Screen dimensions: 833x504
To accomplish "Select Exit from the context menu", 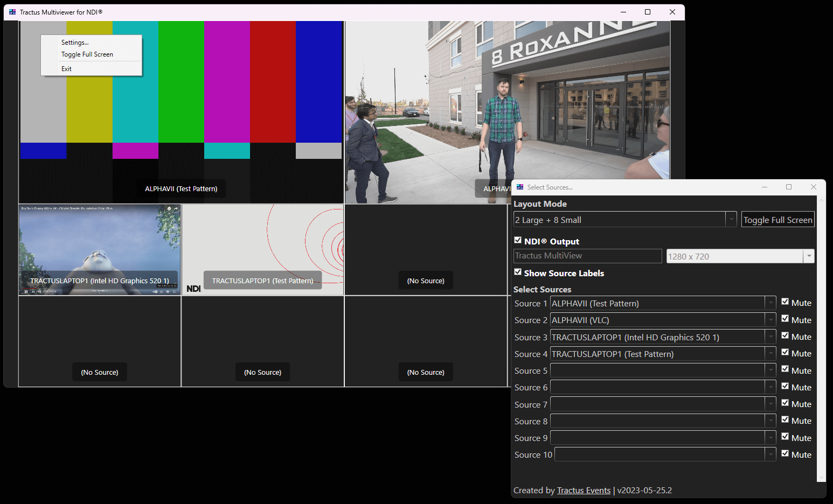I will [x=66, y=68].
